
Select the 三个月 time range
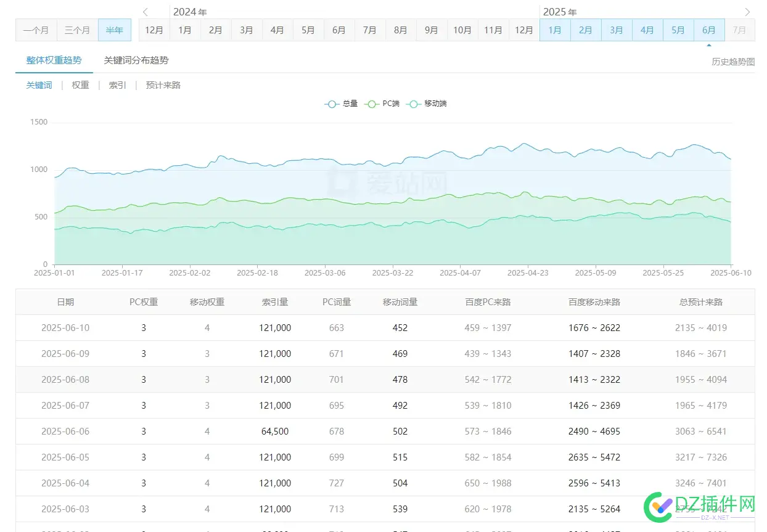(x=77, y=30)
